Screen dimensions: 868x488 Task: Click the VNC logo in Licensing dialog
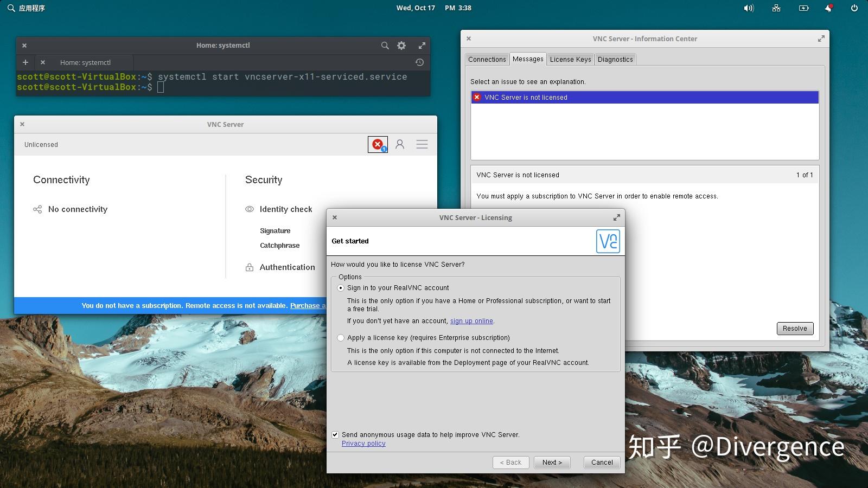608,241
